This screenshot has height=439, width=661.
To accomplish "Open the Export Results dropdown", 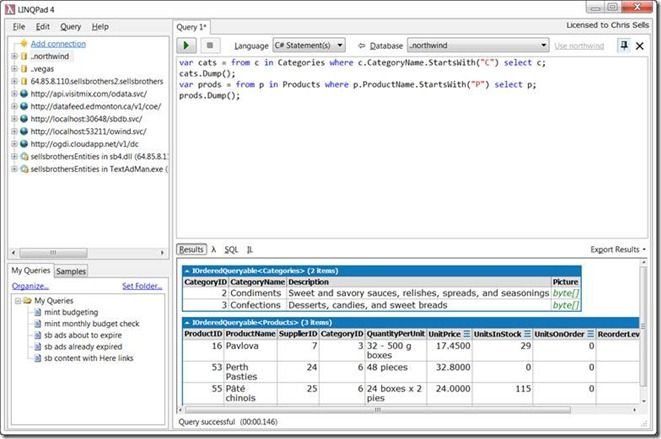I will pos(618,249).
